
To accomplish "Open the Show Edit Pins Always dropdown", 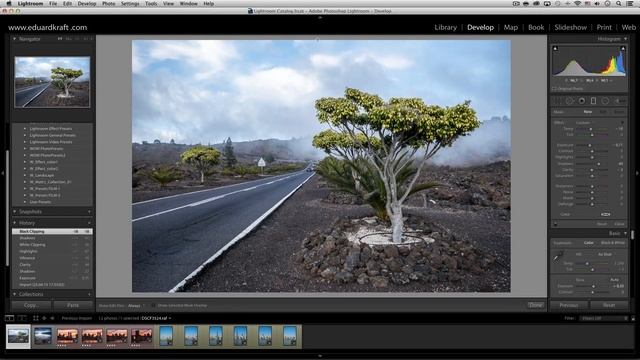I will pyautogui.click(x=136, y=305).
